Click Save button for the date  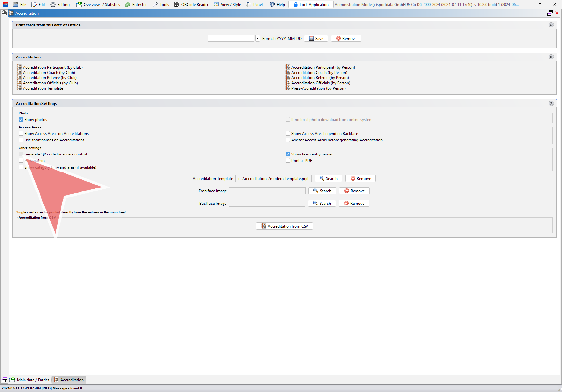(316, 39)
